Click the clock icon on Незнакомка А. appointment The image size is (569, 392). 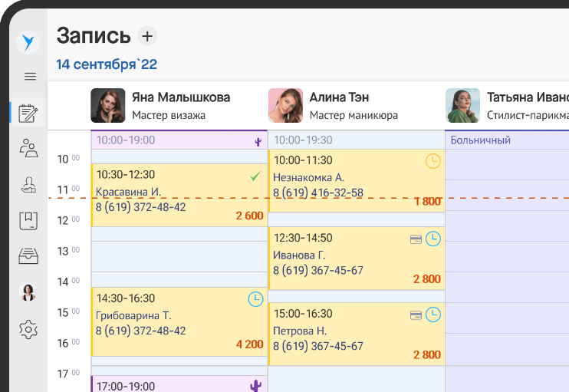pos(433,161)
